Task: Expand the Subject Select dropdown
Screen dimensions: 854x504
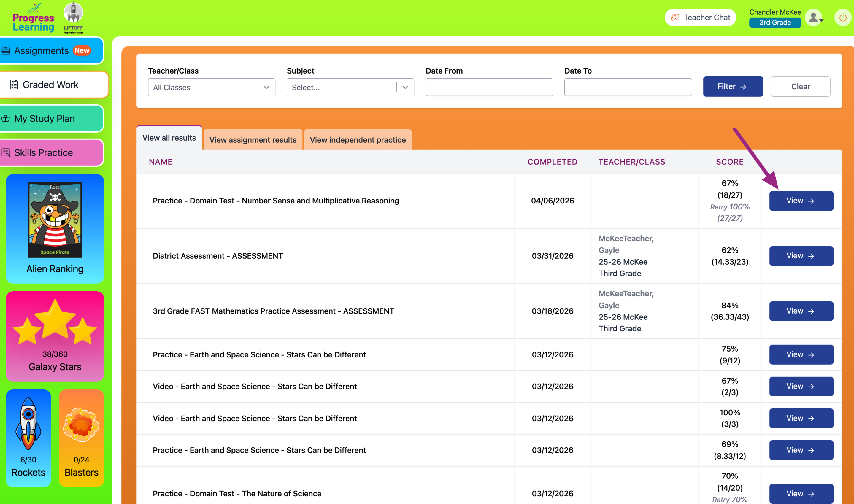Action: click(x=350, y=87)
